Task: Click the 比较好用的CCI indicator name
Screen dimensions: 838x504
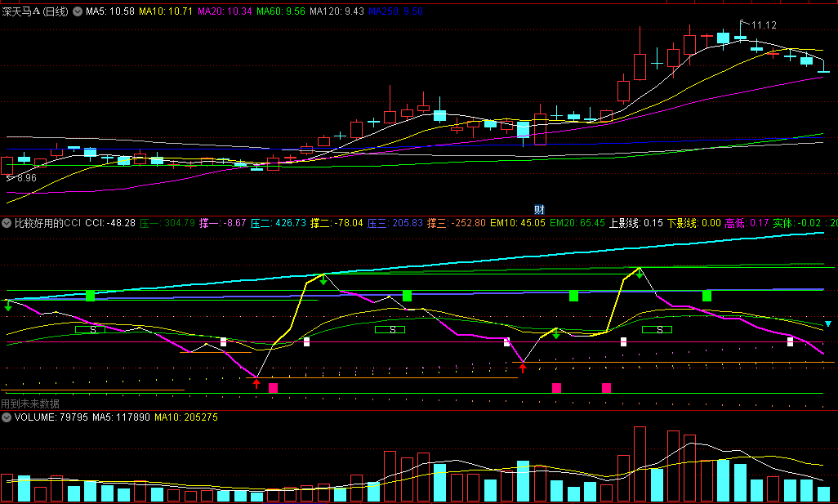Action: (x=47, y=223)
